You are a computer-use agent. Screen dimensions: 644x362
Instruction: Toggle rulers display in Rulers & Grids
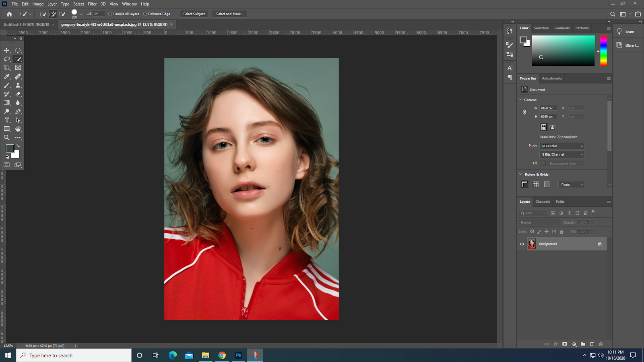pos(524,185)
